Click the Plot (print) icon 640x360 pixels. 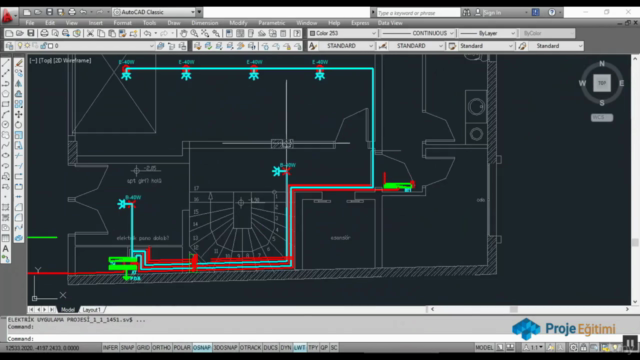[x=44, y=33]
